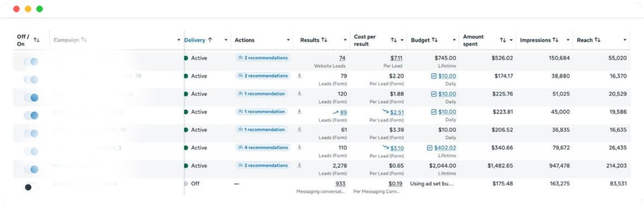Click the Delivery ascending sort arrow
Screen dimensions: 644x208
[x=210, y=40]
